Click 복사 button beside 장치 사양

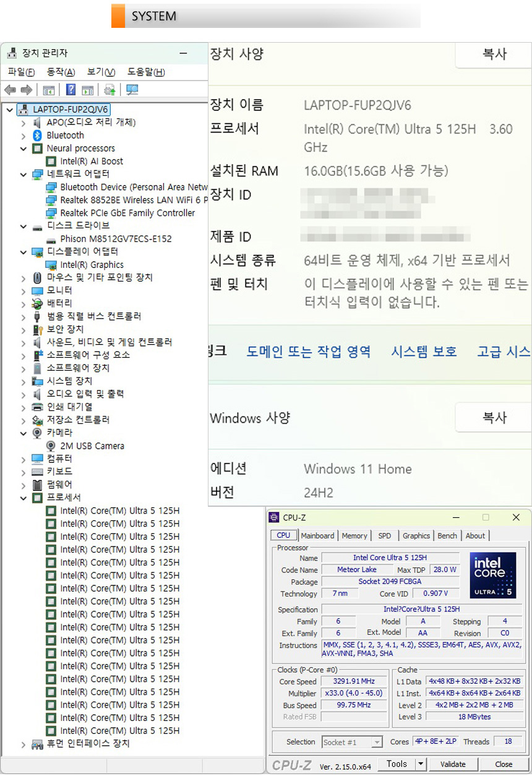pyautogui.click(x=494, y=54)
